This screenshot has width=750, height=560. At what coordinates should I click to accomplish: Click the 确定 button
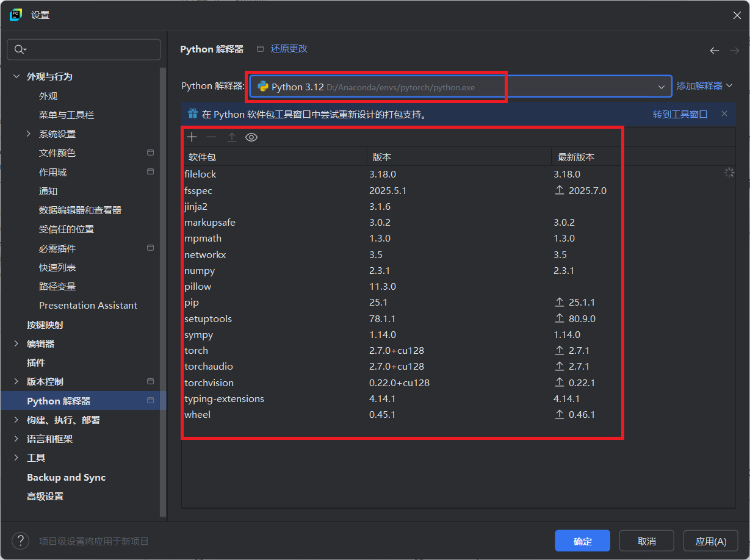[x=583, y=541]
